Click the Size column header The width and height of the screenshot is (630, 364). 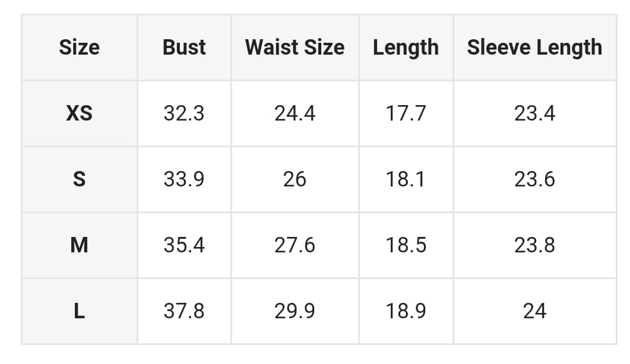(x=79, y=48)
